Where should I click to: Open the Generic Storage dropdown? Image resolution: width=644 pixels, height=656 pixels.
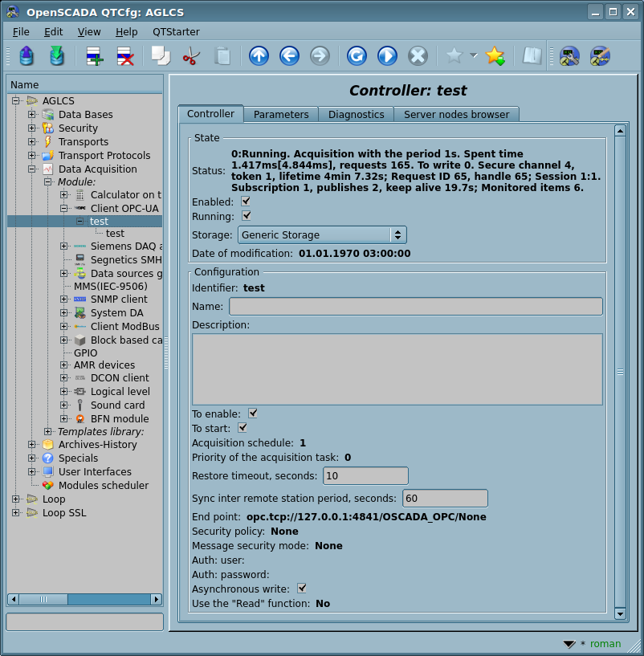click(x=322, y=235)
